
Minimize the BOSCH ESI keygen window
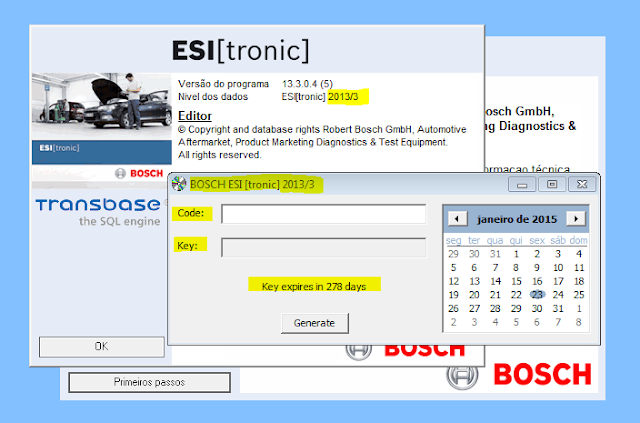522,185
